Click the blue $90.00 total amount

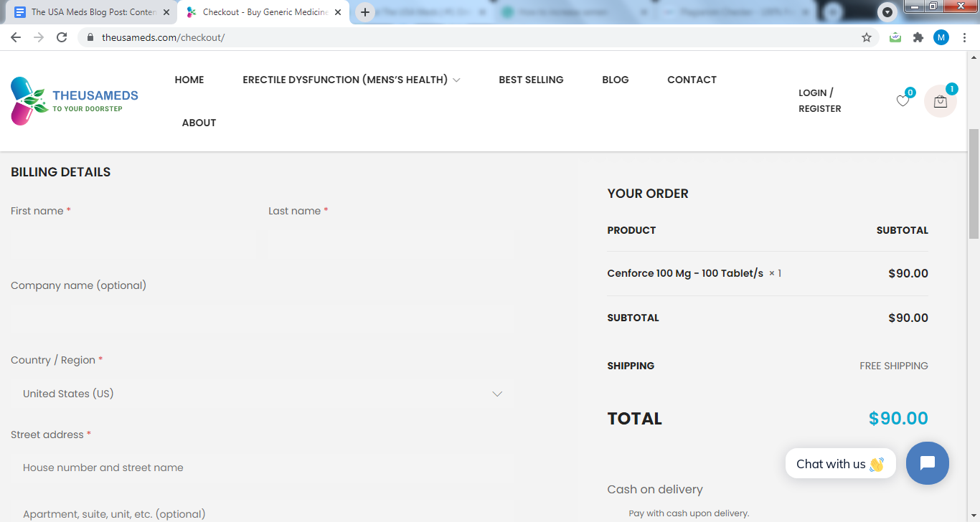pos(898,419)
